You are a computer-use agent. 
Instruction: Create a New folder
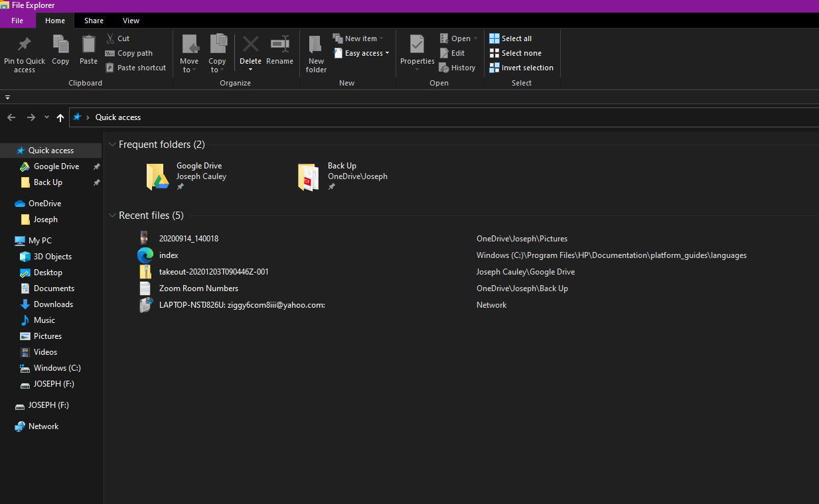click(316, 54)
